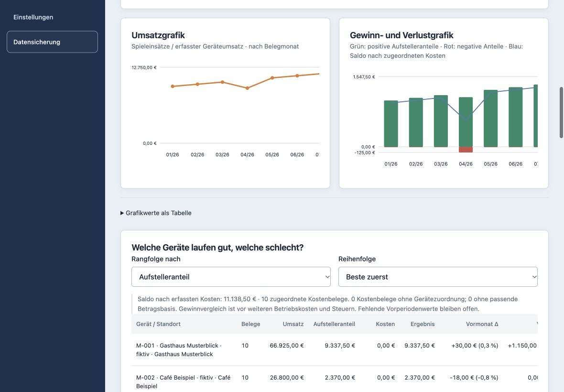Screen dimensions: 564x392
Task: Click the 02/26 data point in Umsatzgrafik
Action: pos(197,84)
